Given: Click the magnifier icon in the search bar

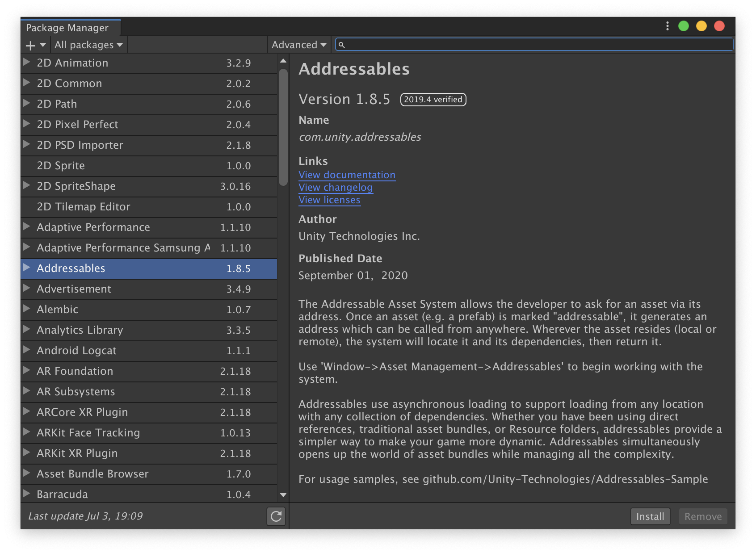Looking at the screenshot, I should 342,45.
